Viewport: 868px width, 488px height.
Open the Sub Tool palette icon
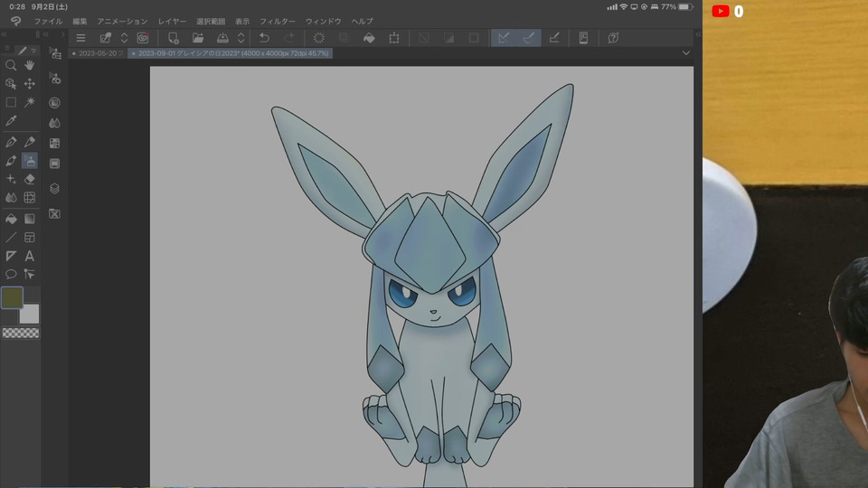(x=55, y=53)
